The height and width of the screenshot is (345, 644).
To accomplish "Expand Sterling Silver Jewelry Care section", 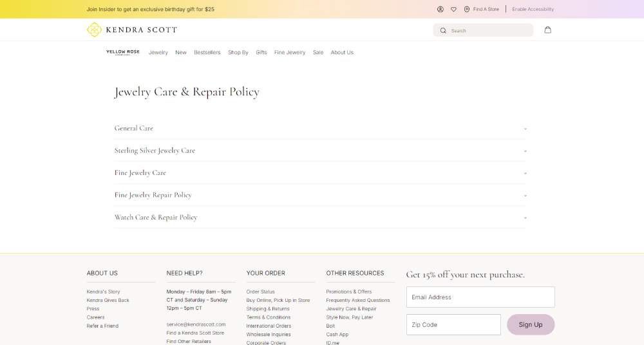I will coord(320,151).
